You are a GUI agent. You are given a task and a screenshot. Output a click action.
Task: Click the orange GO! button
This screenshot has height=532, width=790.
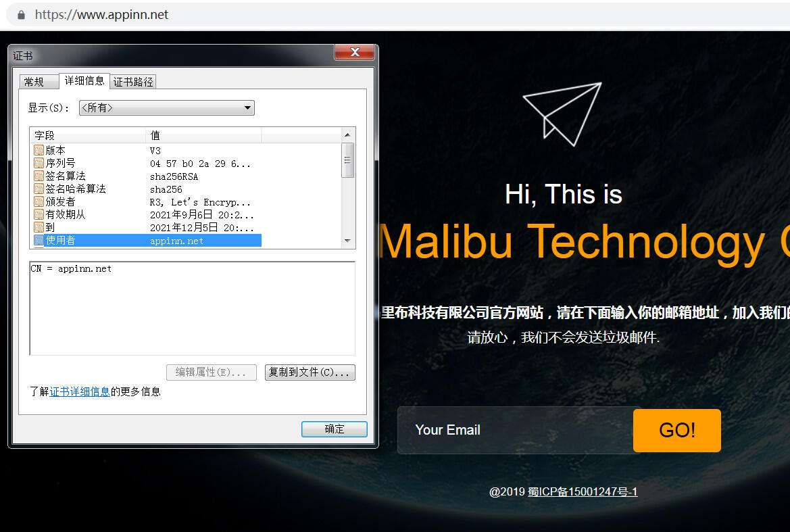[676, 430]
